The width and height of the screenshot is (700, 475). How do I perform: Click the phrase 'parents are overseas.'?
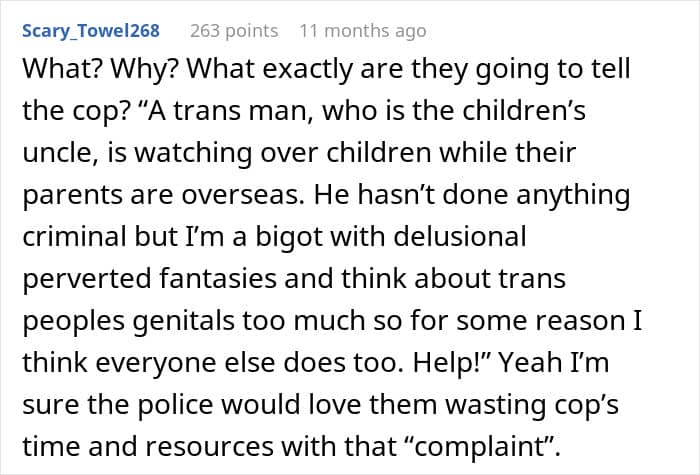[163, 195]
